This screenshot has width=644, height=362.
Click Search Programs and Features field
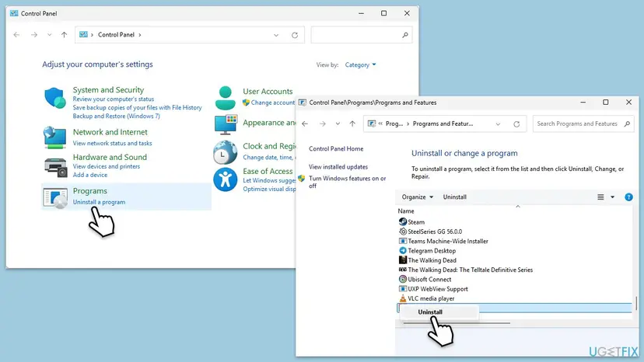pyautogui.click(x=583, y=124)
